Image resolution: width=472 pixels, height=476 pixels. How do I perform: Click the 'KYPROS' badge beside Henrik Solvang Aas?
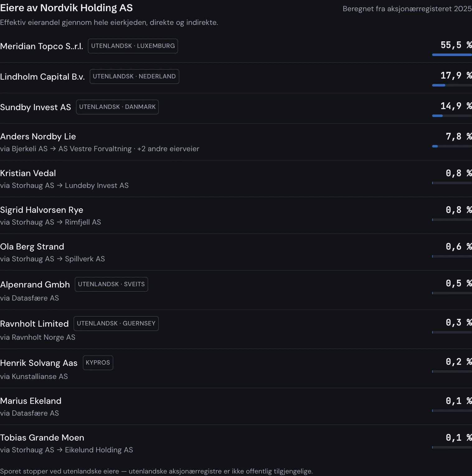(x=98, y=363)
